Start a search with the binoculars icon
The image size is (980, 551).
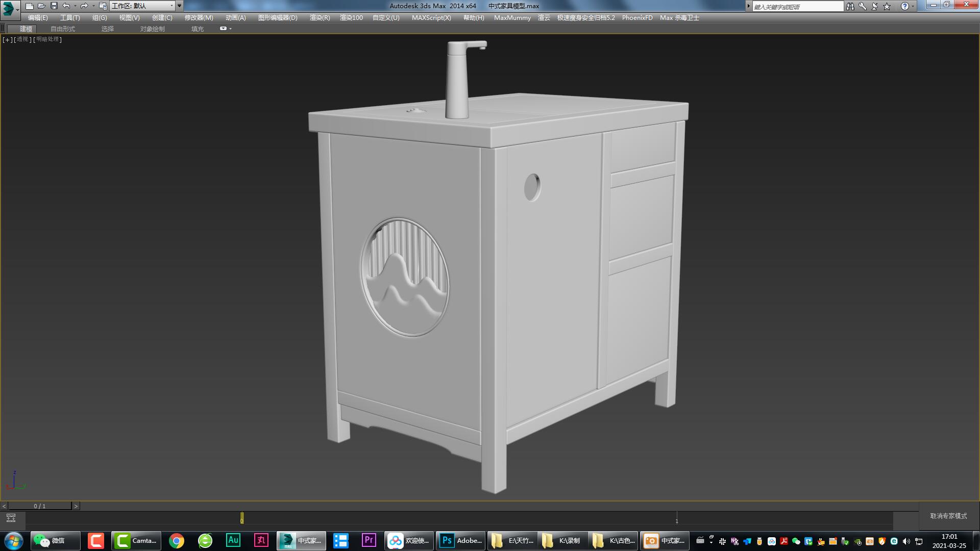coord(850,6)
